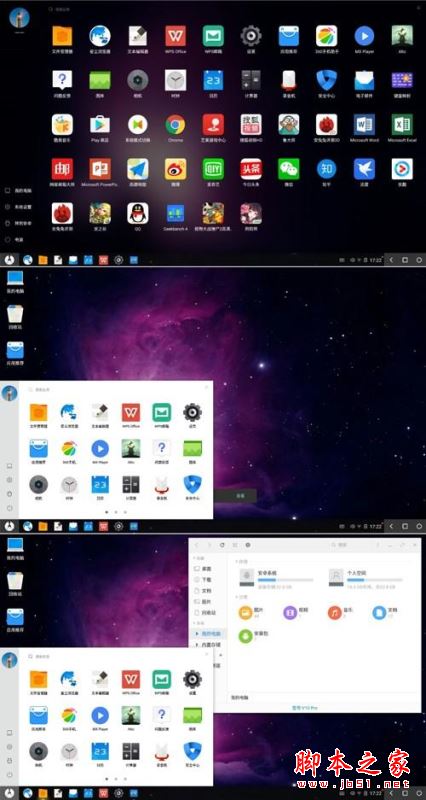Open the app store desktop icon in the middle screenshot

tap(15, 353)
